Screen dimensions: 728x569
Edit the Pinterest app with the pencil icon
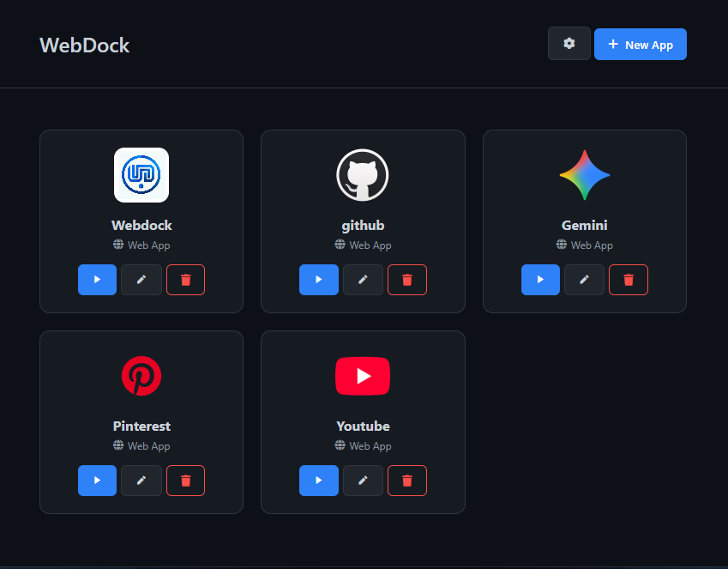tap(141, 481)
